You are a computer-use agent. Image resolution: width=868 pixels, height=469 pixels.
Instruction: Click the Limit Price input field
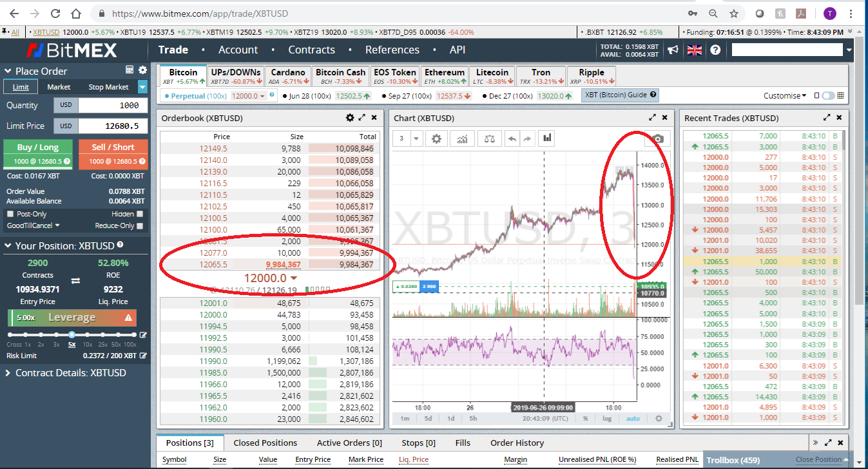pyautogui.click(x=113, y=126)
